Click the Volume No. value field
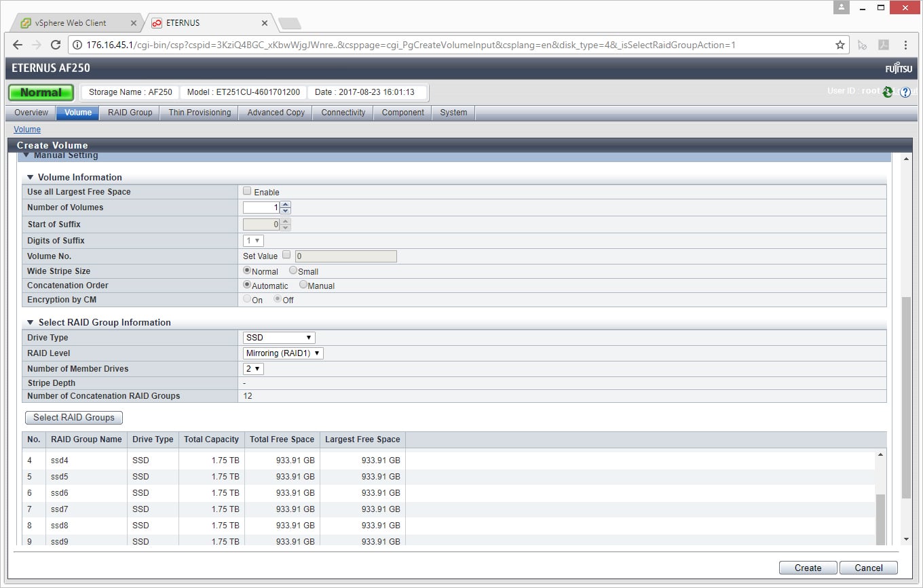923x588 pixels. [346, 256]
